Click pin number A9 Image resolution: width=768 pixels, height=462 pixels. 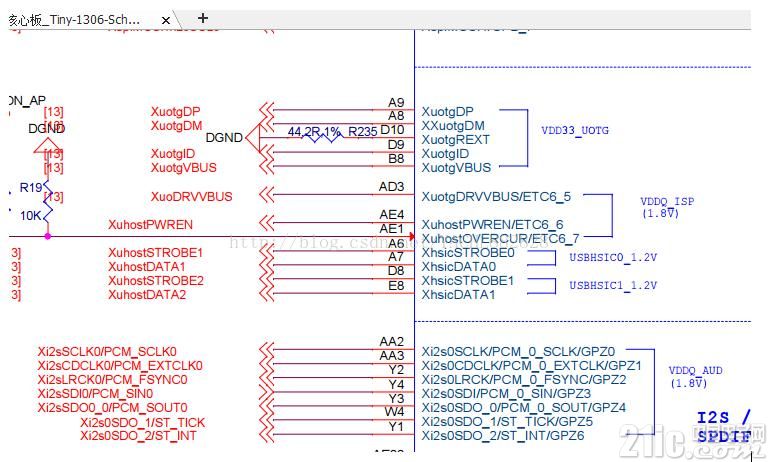[x=396, y=102]
